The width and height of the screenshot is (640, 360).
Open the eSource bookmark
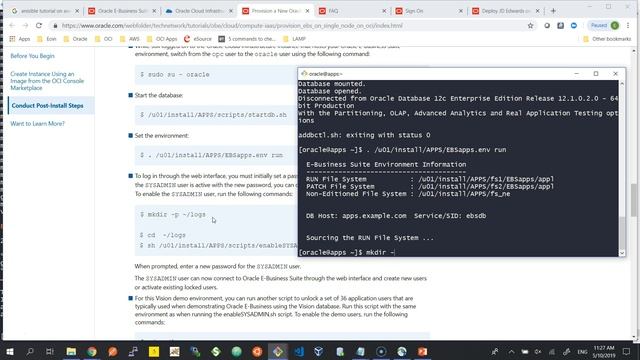click(198, 39)
